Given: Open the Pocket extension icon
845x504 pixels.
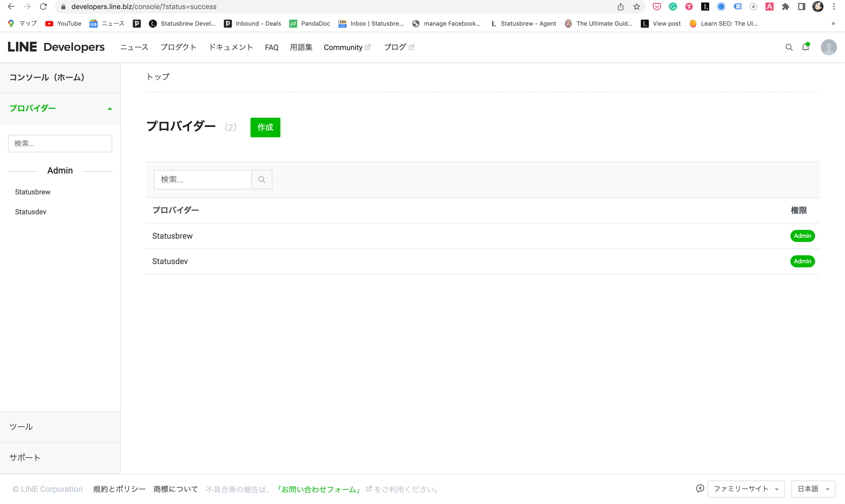Looking at the screenshot, I should point(656,7).
